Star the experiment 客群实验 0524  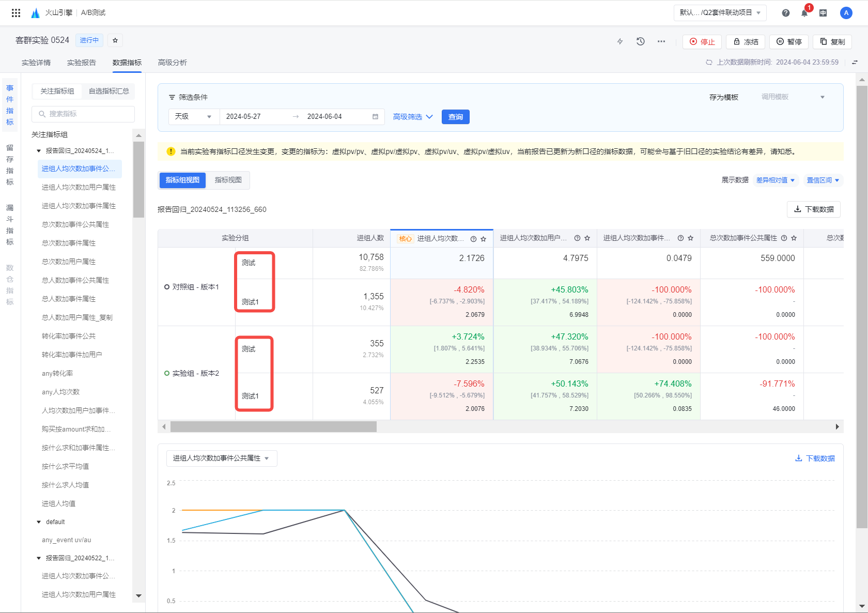115,40
